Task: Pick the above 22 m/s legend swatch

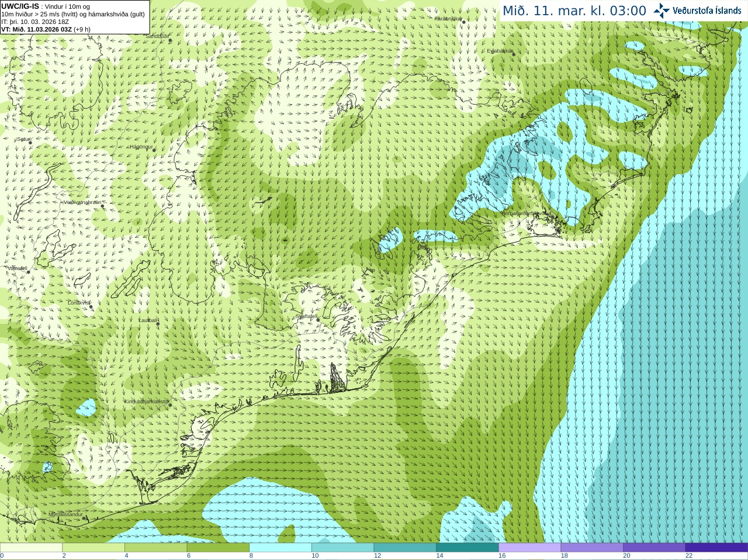Action: [x=716, y=548]
